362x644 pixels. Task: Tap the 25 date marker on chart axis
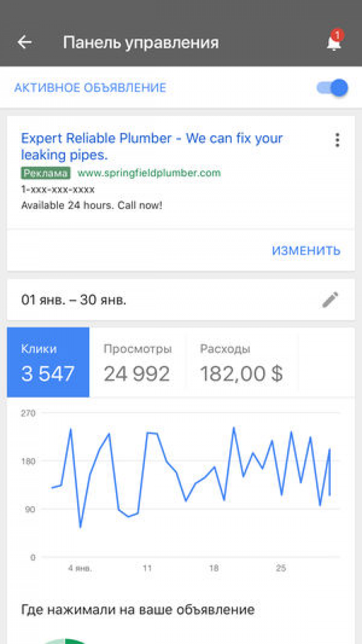[281, 569]
